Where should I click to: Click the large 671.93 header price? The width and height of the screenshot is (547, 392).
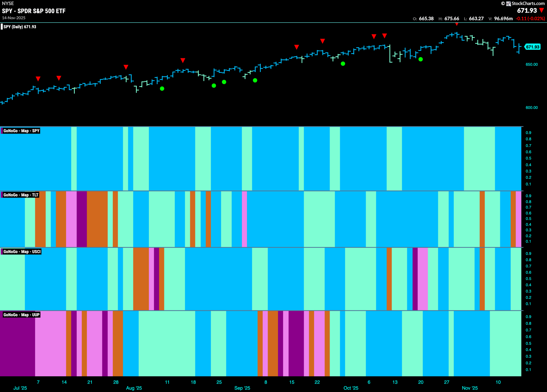point(527,10)
